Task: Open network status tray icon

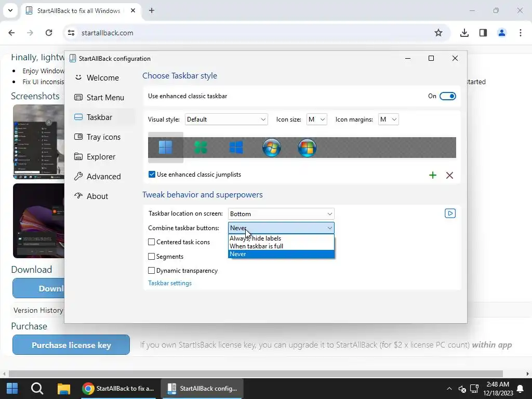Action: (x=474, y=389)
